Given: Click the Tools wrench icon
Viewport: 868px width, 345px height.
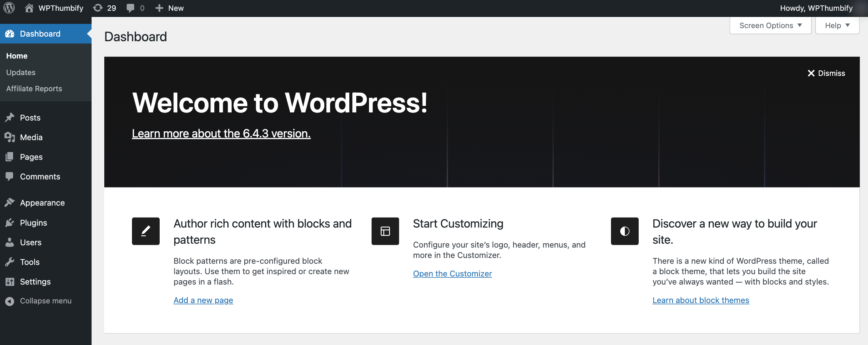Looking at the screenshot, I should pos(10,262).
